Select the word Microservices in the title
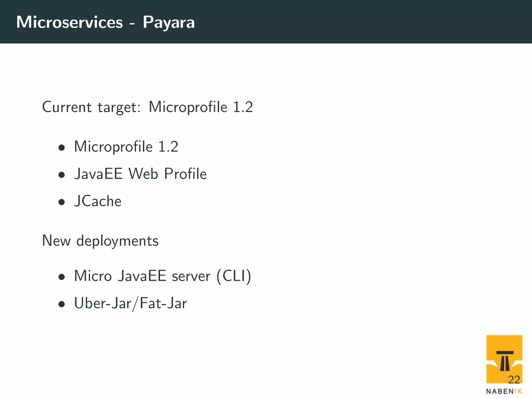The height and width of the screenshot is (399, 532). point(70,22)
